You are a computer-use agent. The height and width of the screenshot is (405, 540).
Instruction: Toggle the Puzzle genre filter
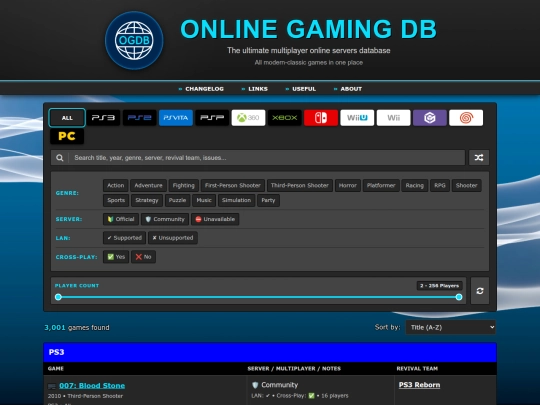click(x=177, y=200)
